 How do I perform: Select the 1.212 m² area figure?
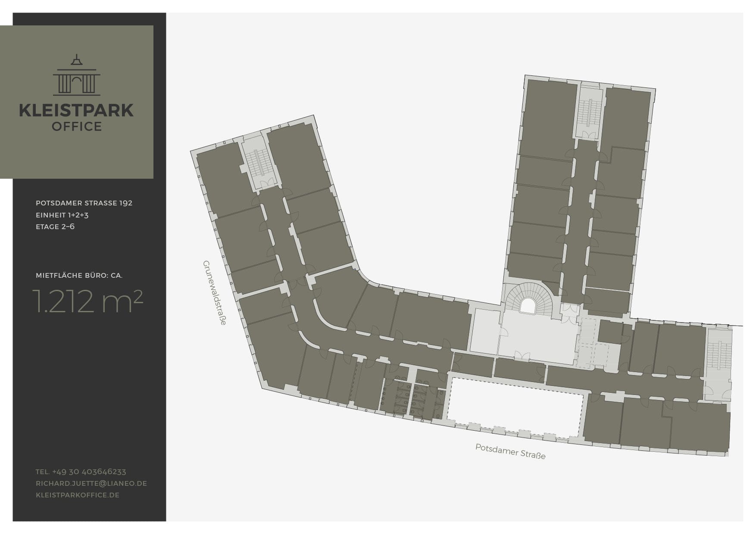point(87,301)
